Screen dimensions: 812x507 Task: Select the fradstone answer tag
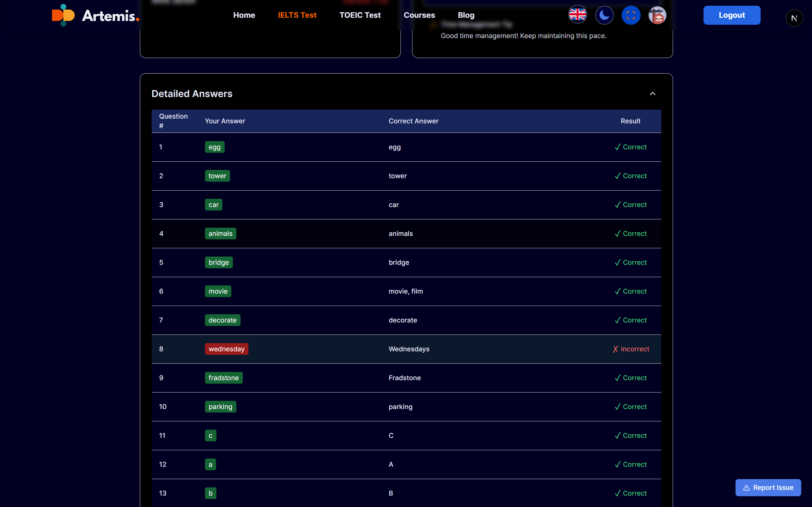click(223, 378)
